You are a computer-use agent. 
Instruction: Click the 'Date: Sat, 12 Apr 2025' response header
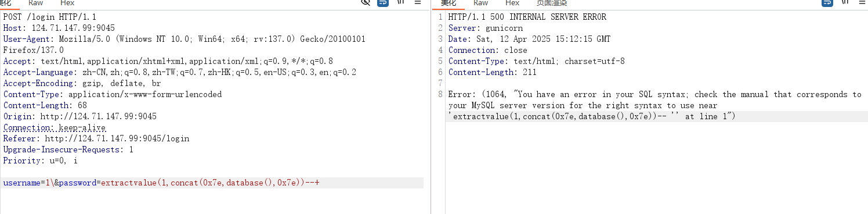[529, 39]
